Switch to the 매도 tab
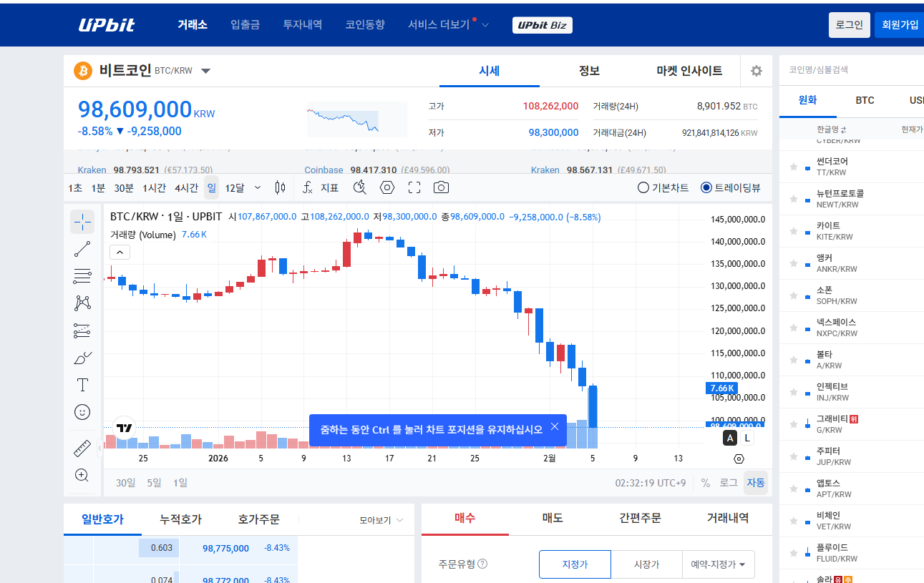The image size is (924, 583). (x=553, y=518)
